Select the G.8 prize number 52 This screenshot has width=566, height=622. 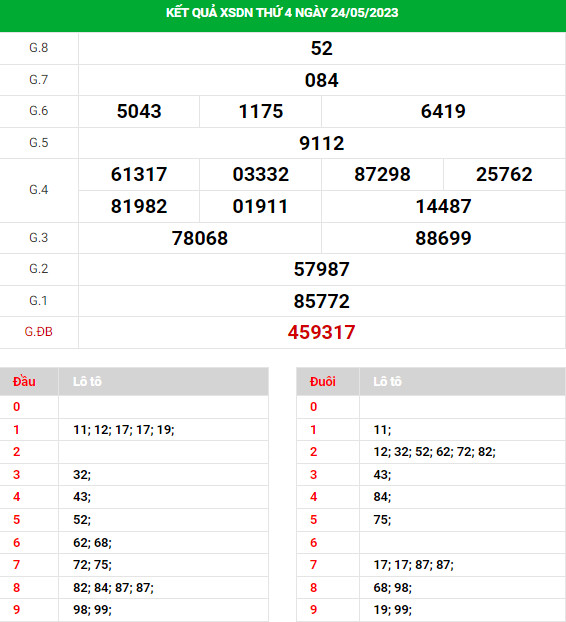click(321, 48)
